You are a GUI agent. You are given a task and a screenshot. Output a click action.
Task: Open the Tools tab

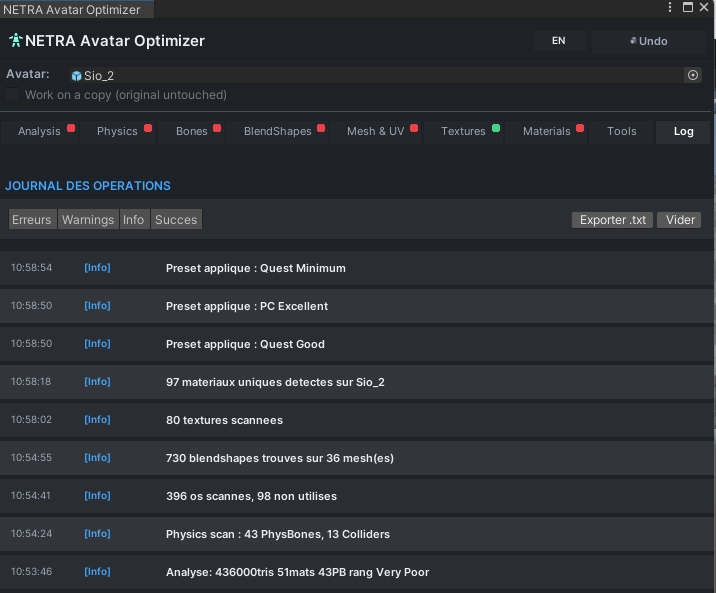click(x=621, y=131)
